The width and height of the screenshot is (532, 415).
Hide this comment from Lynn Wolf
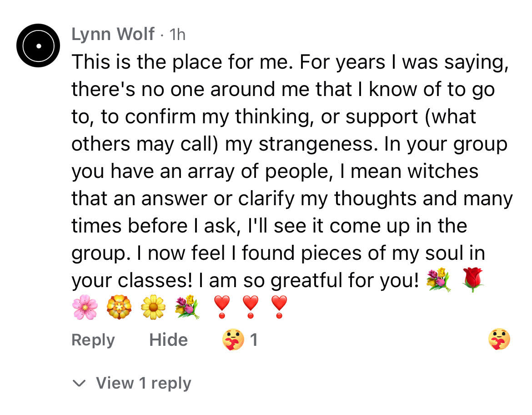168,340
